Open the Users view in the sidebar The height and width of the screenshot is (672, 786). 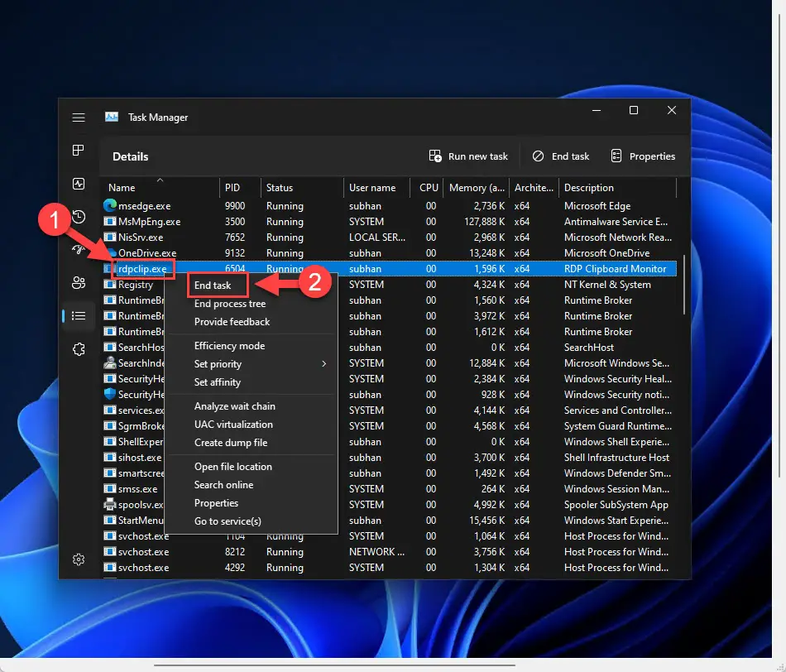[79, 281]
